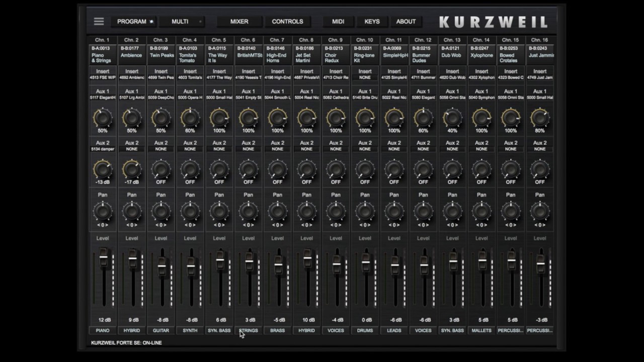Screen dimensions: 644x362
Task: Select the Xylophone program on Chn. 14
Action: [481, 55]
